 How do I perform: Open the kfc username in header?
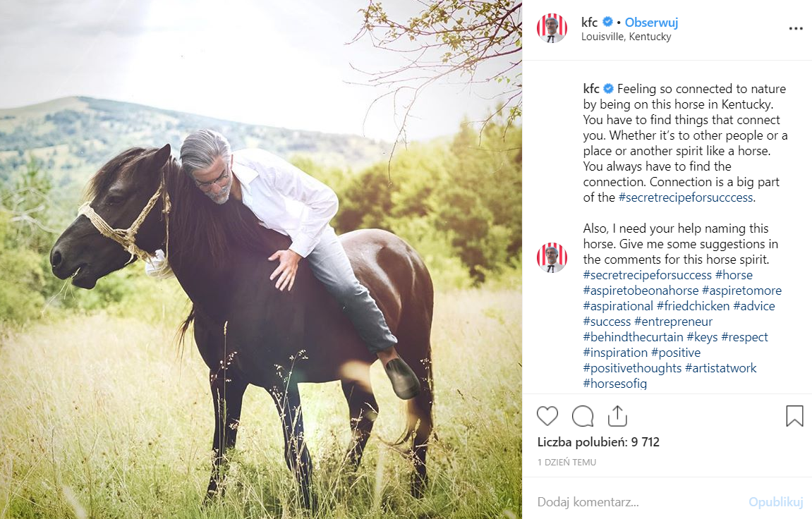point(589,23)
